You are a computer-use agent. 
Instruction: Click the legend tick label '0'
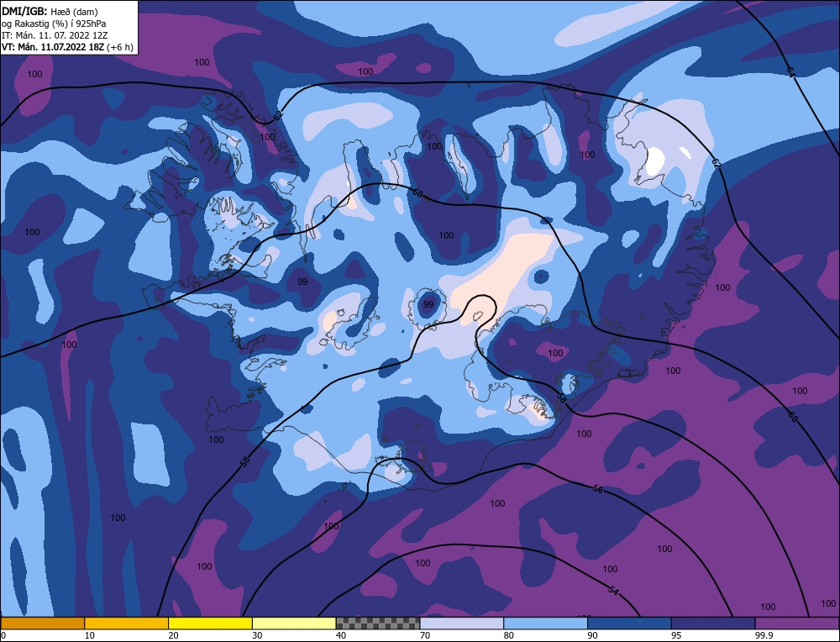click(3, 635)
